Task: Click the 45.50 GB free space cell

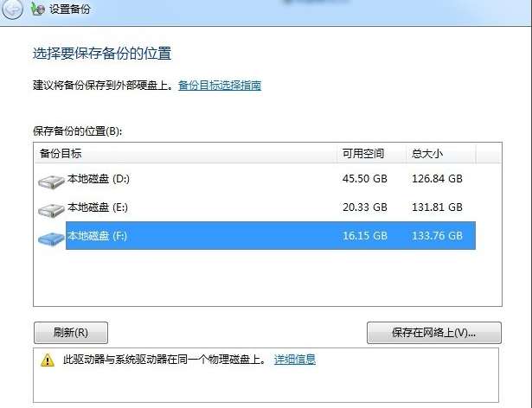Action: point(365,179)
